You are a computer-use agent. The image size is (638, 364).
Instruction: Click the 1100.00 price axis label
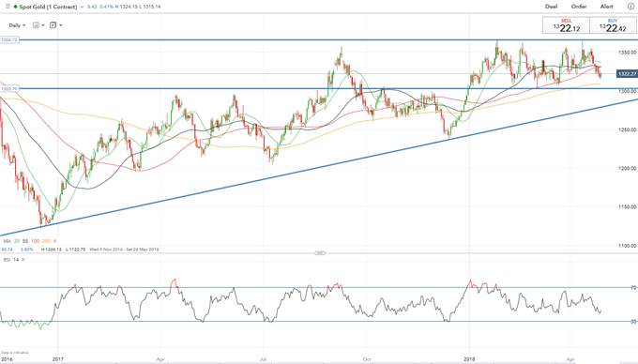coord(628,246)
